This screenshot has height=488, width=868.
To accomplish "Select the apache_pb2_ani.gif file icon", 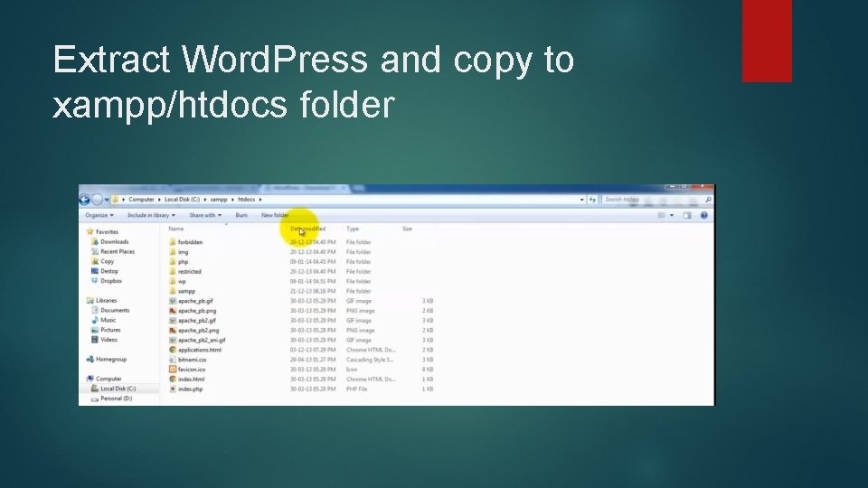I will coord(172,341).
